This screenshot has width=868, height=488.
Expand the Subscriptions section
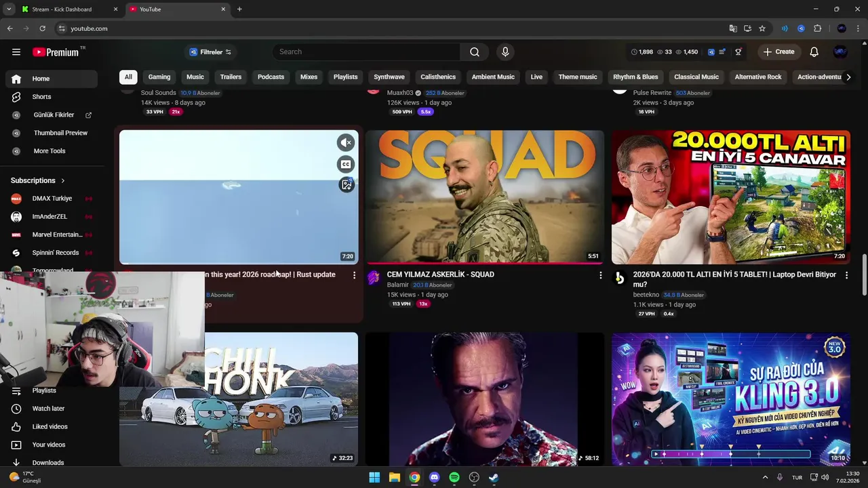(x=39, y=180)
